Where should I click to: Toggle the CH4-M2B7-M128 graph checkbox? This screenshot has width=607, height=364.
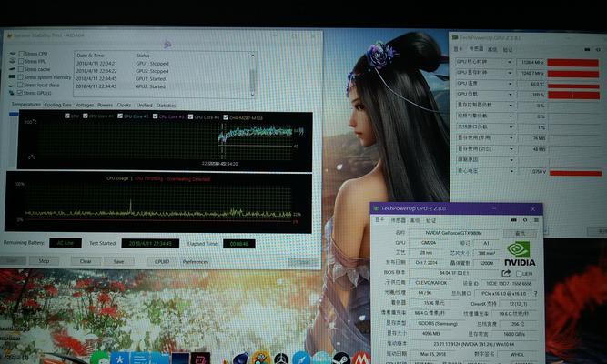tap(226, 117)
